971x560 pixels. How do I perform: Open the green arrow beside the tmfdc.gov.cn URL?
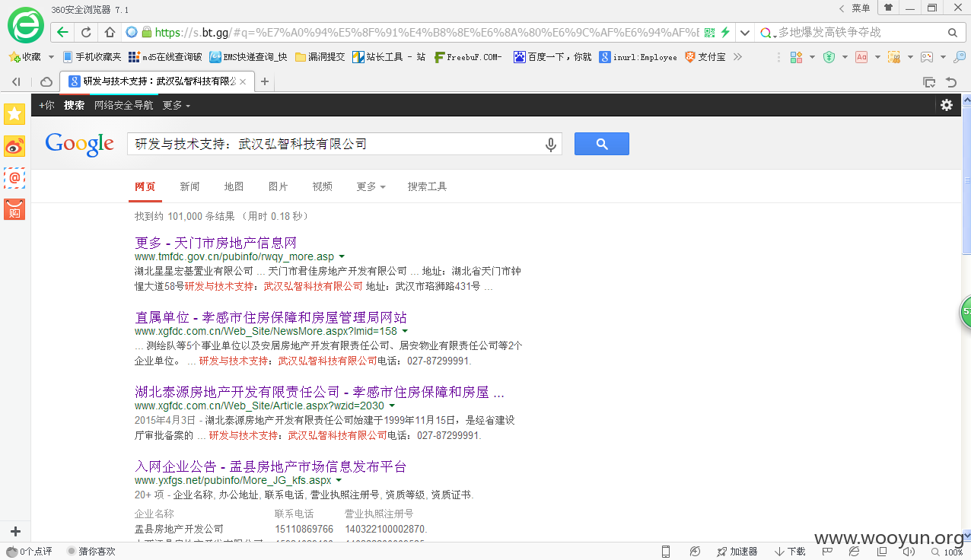(x=342, y=257)
